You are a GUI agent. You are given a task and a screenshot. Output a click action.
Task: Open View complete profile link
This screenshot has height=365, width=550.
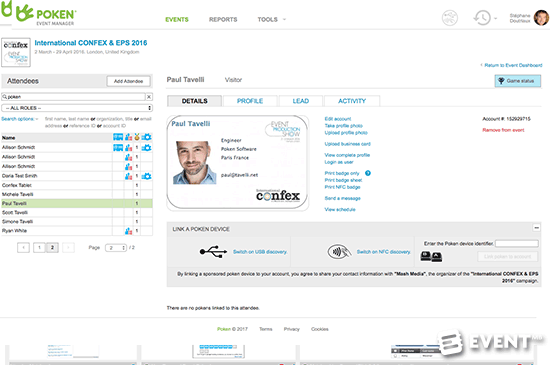[347, 155]
